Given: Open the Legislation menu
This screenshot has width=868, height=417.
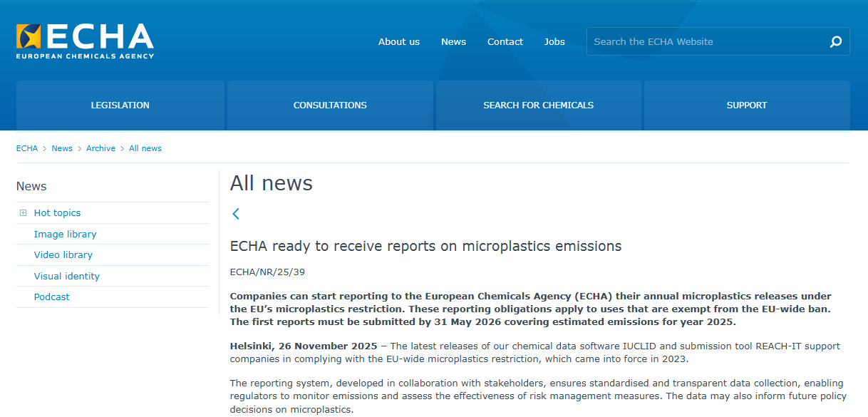Looking at the screenshot, I should [x=120, y=105].
